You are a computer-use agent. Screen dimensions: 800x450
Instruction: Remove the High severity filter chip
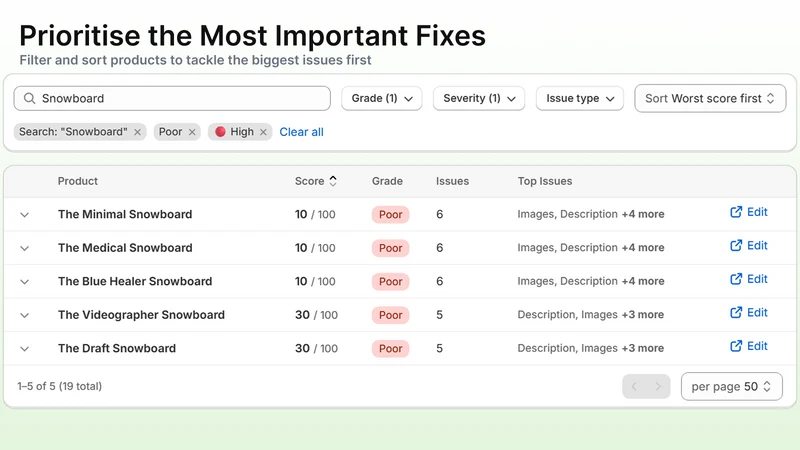263,132
